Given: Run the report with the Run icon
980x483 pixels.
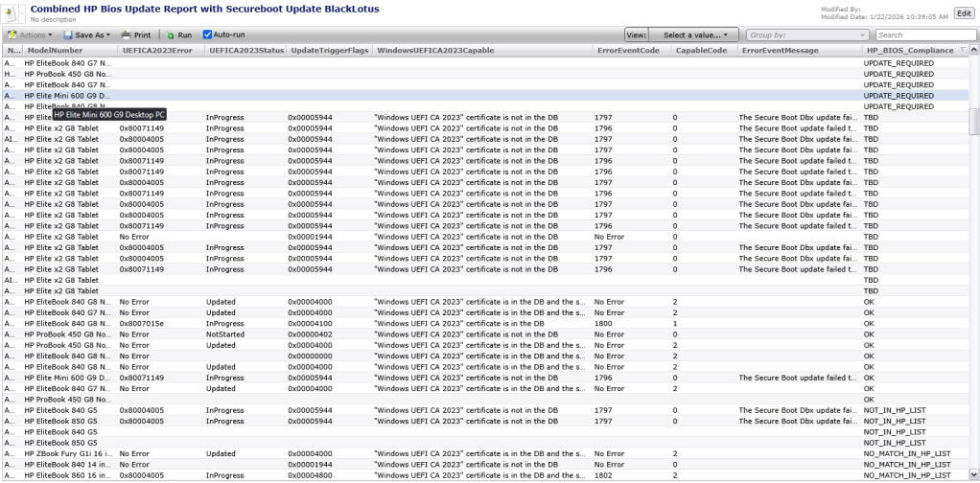Looking at the screenshot, I should [171, 34].
